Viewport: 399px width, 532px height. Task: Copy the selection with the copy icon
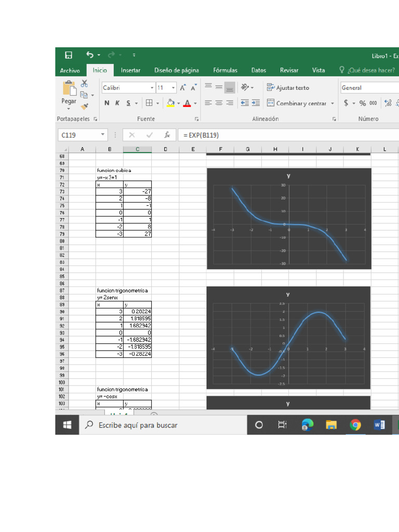click(84, 95)
